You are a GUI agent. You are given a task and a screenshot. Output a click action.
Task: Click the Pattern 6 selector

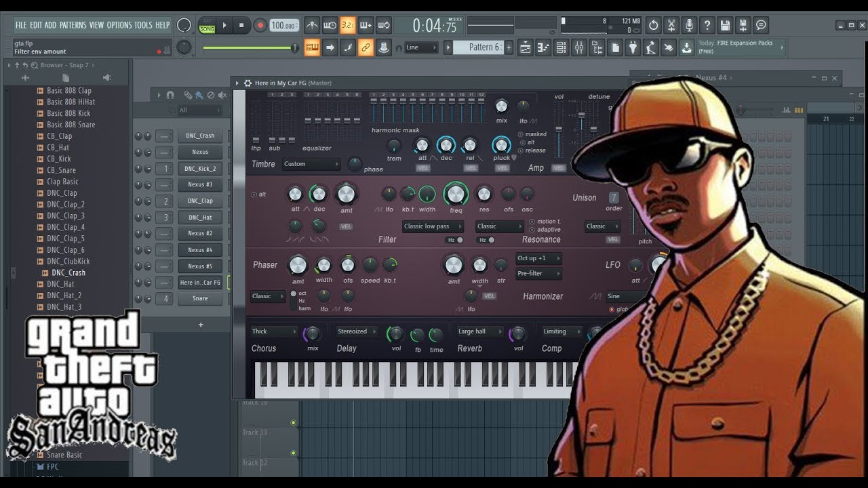(478, 47)
